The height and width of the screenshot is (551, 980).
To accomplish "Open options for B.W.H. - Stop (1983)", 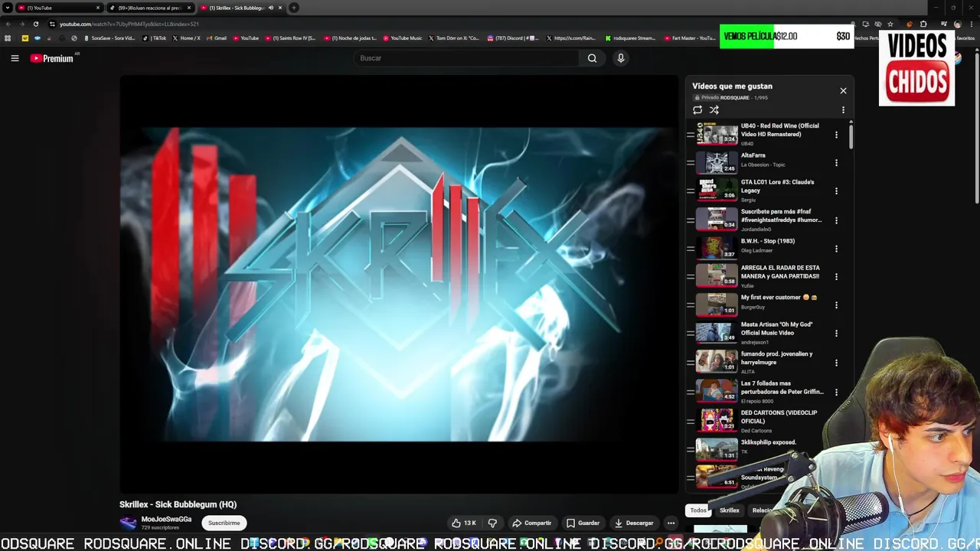I will click(836, 249).
